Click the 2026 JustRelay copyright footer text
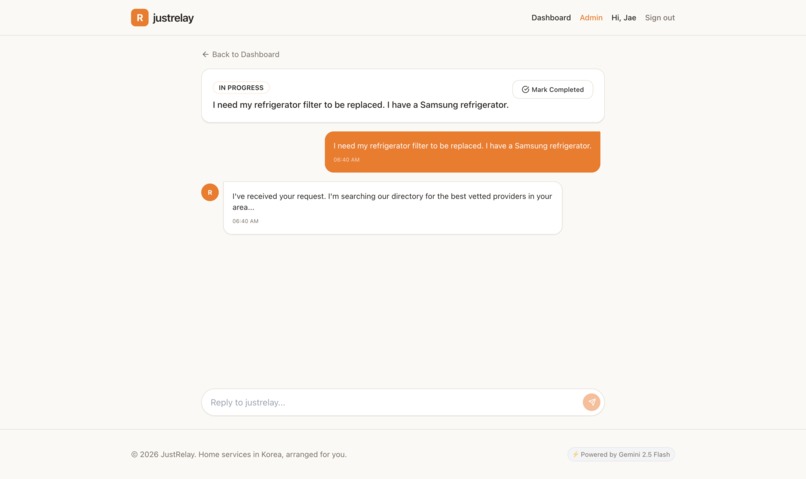 (239, 454)
